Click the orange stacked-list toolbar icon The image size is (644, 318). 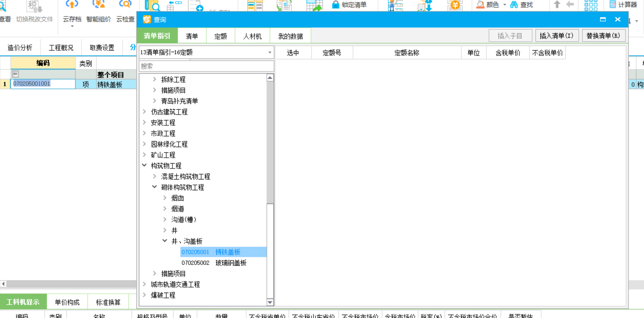255,5
